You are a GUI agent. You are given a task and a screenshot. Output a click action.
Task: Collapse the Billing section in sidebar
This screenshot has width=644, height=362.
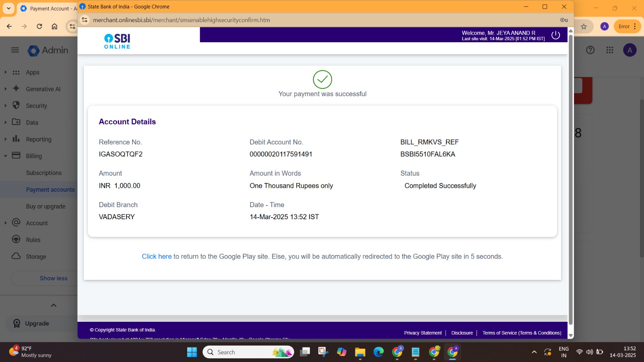[6, 156]
